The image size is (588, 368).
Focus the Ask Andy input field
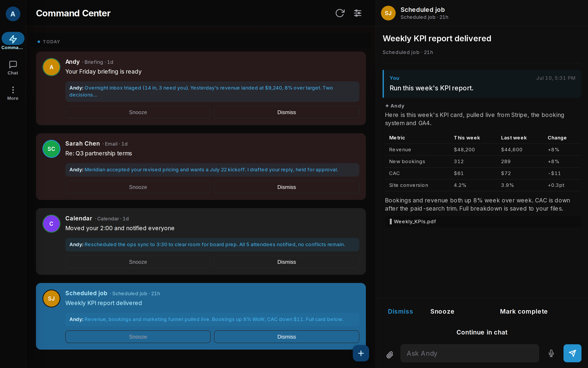coord(469,353)
